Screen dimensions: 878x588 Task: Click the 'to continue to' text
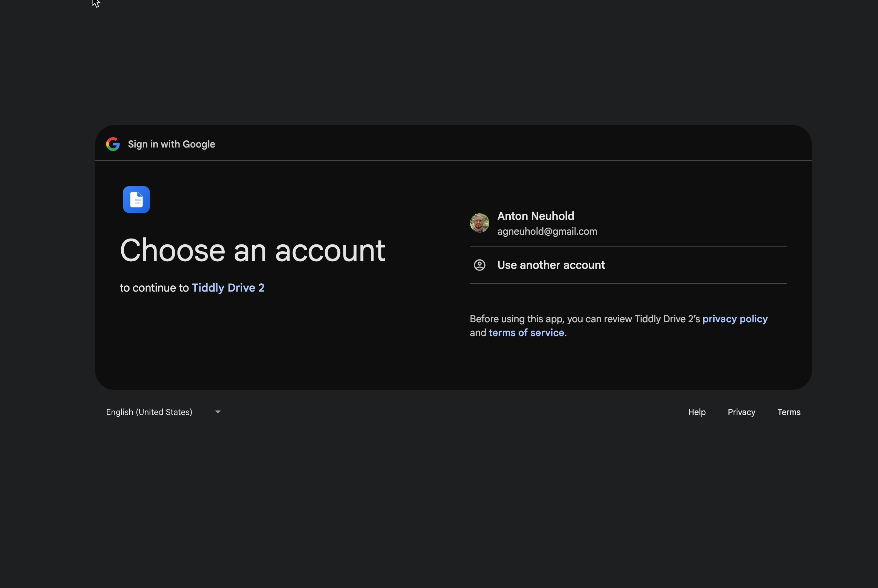coord(154,288)
